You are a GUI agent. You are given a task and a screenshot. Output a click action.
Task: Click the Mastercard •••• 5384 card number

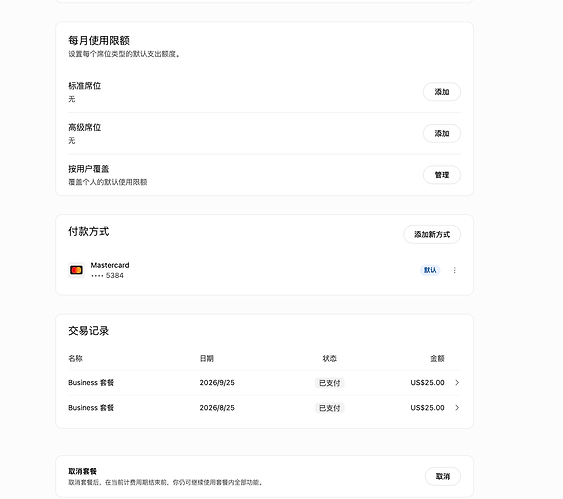coord(107,275)
